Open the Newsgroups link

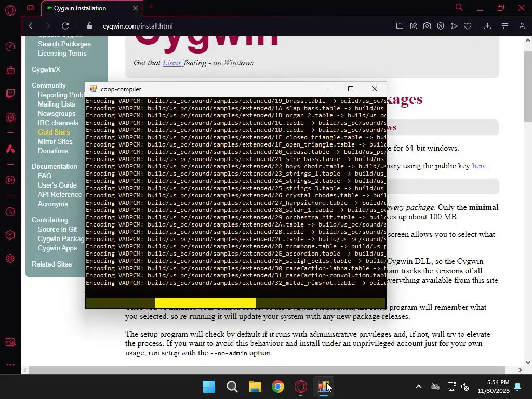57,114
